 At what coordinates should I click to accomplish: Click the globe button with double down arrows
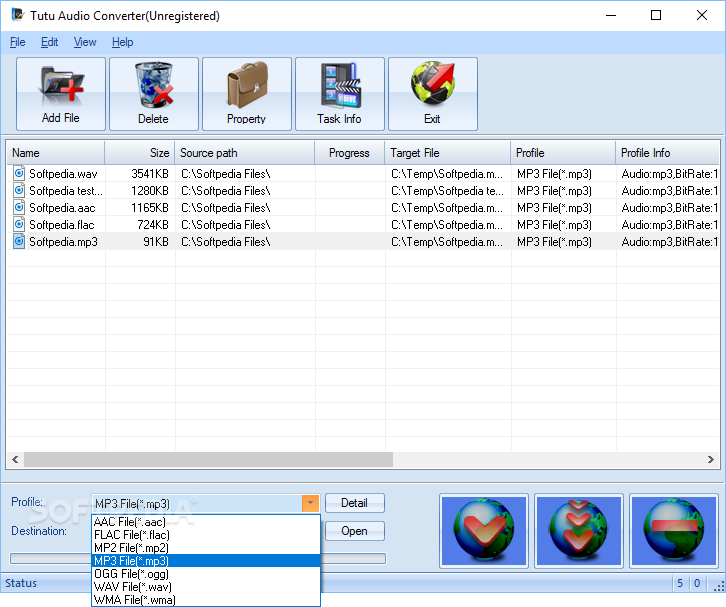(x=579, y=531)
